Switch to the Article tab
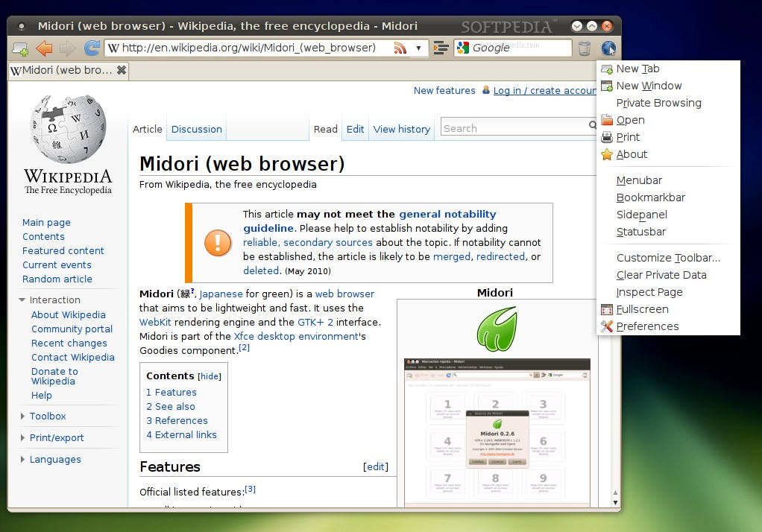This screenshot has width=762, height=532. (x=147, y=129)
